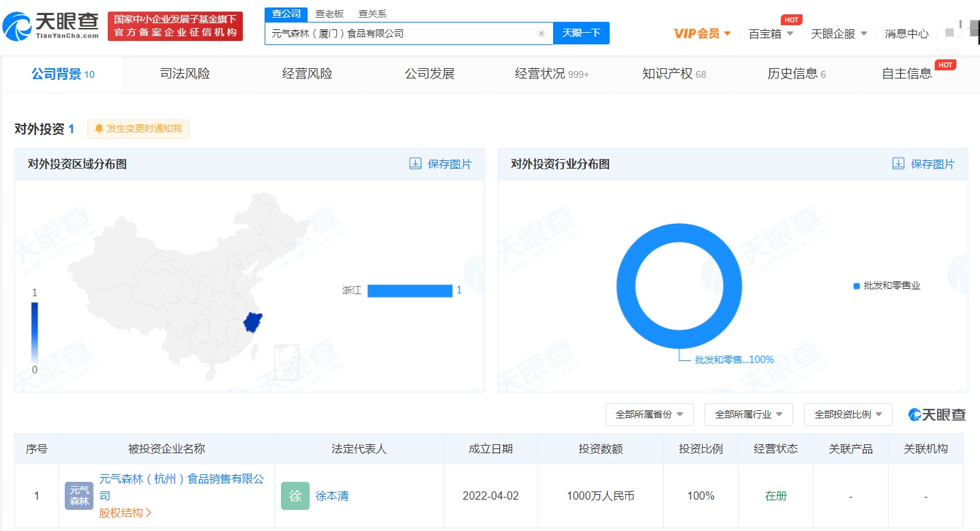Click the 元气森林 company logo thumbnail
Screen dimensions: 980x531
[79, 496]
